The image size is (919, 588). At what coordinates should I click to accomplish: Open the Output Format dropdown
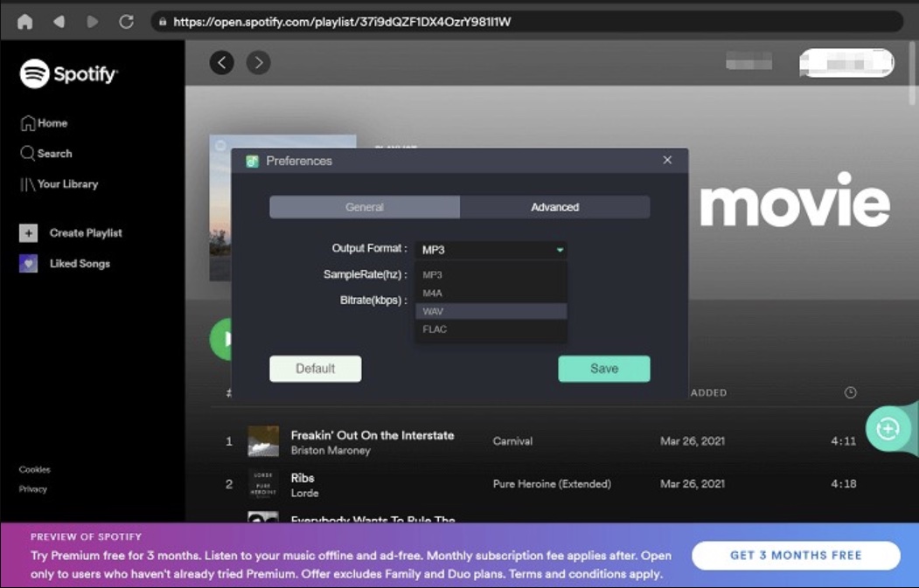pos(491,250)
